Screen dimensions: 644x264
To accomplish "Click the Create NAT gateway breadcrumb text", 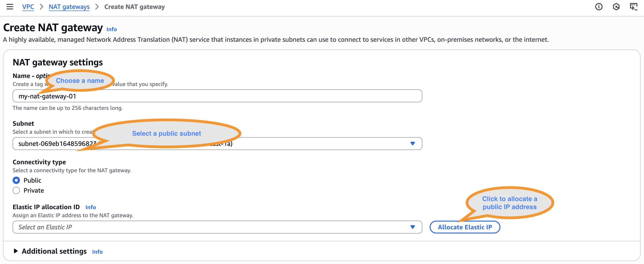I will click(x=134, y=7).
